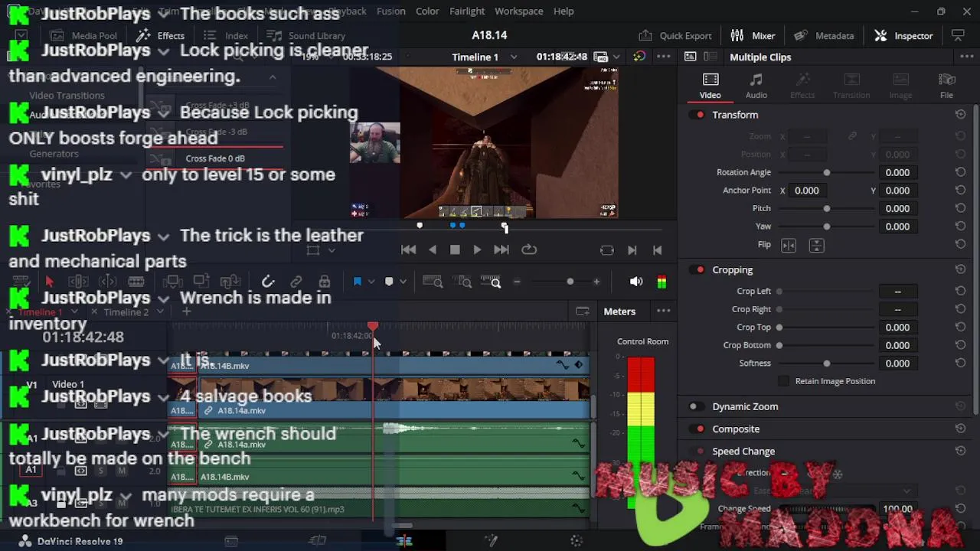
Task: Check Retain Image Position
Action: 783,381
